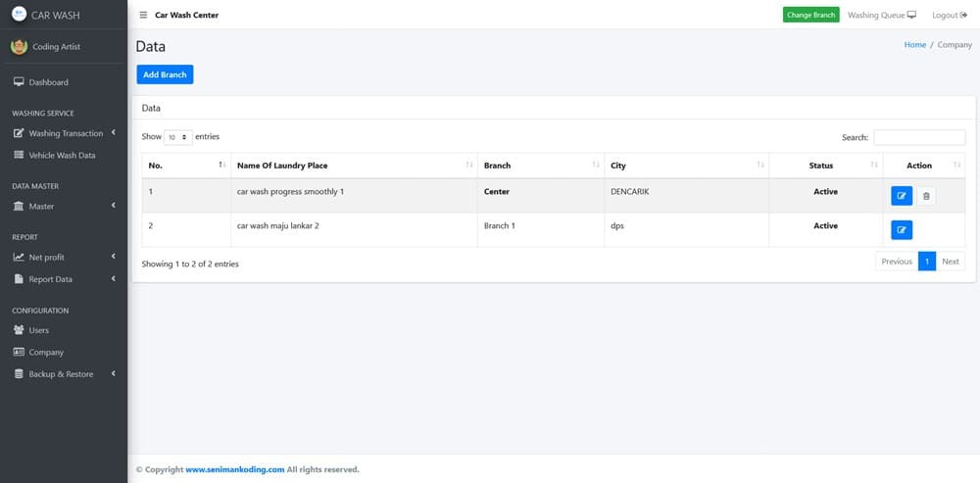Click edit icon for car wash progress smoothly 1
Viewport: 980px width, 483px height.
click(902, 196)
